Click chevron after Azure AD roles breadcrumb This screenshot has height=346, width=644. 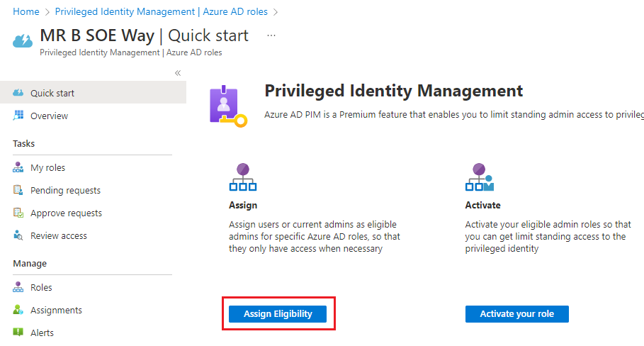[276, 12]
